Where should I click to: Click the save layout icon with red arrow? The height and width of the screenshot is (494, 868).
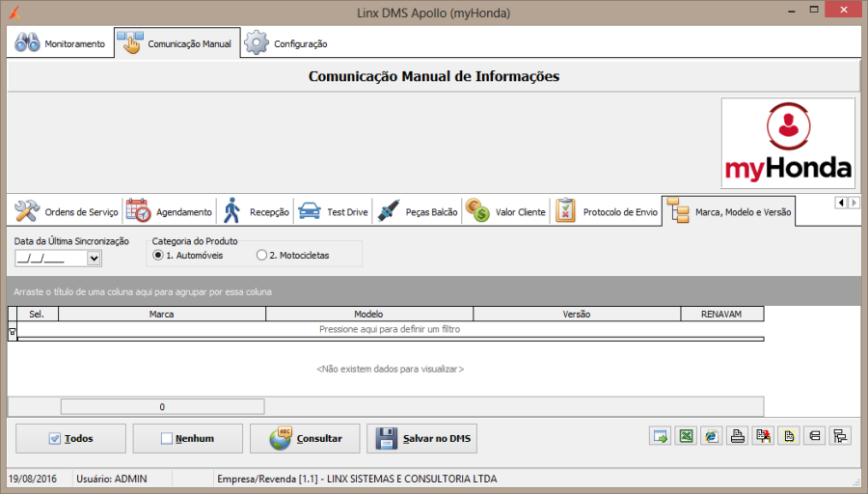click(763, 436)
